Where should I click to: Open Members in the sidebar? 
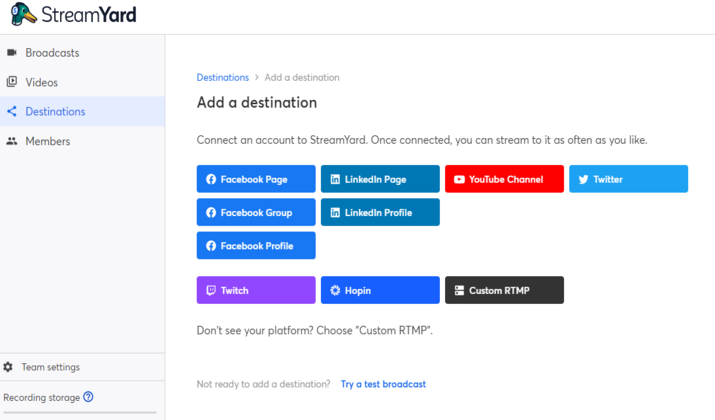click(82, 141)
